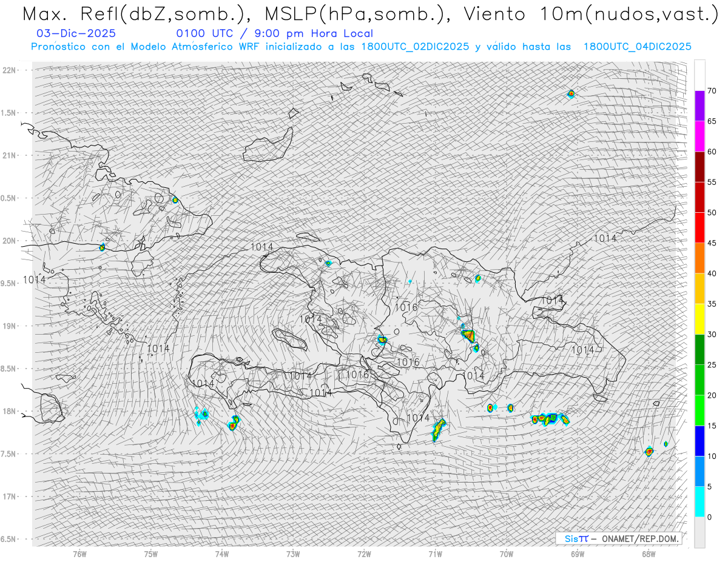Viewport: 728px width, 562px height.
Task: Click the '45' value on the color scale
Action: [712, 243]
